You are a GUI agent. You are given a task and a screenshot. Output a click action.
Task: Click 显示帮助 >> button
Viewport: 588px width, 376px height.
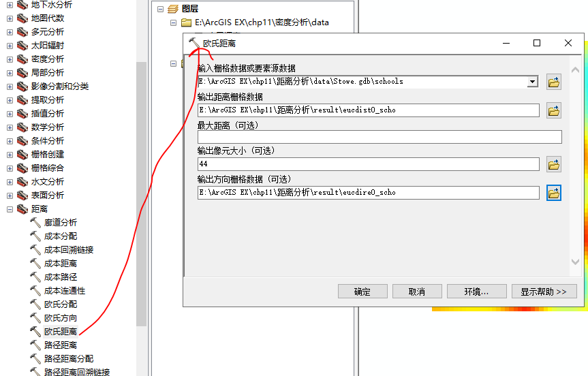click(x=544, y=292)
